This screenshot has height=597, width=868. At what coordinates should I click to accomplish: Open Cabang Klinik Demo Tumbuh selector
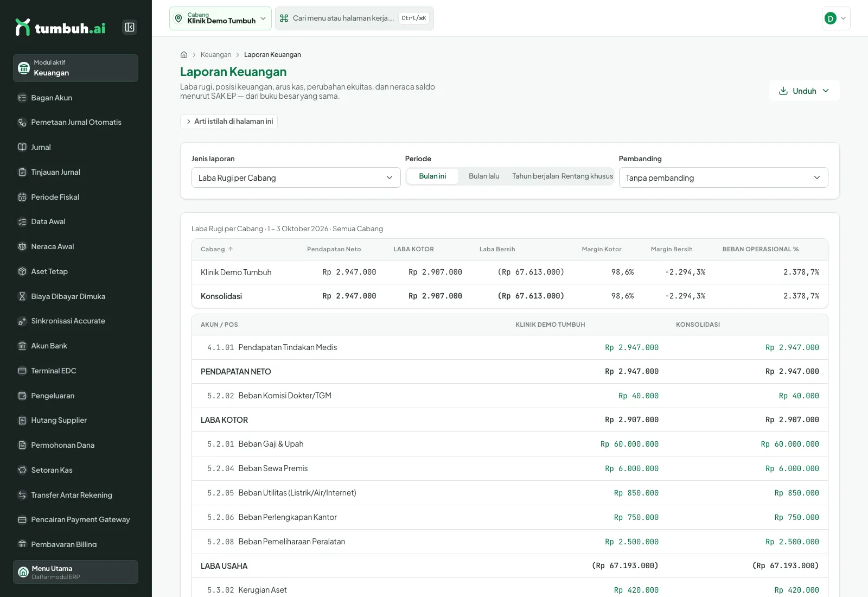220,18
